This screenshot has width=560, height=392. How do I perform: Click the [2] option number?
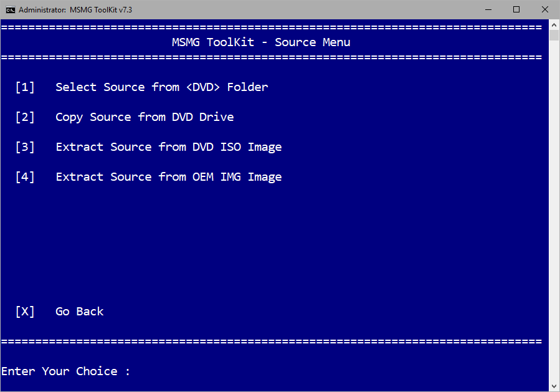(25, 117)
